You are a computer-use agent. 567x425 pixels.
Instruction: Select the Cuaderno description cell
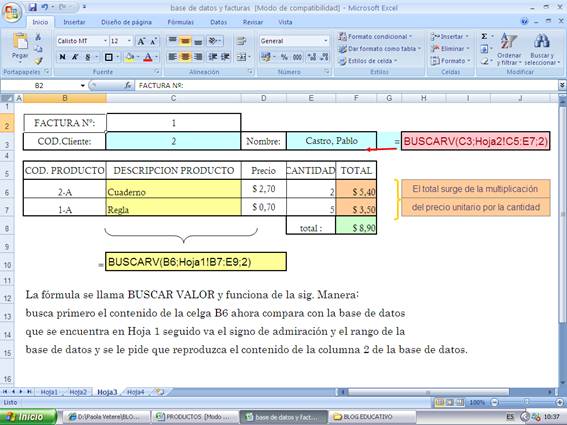click(174, 189)
